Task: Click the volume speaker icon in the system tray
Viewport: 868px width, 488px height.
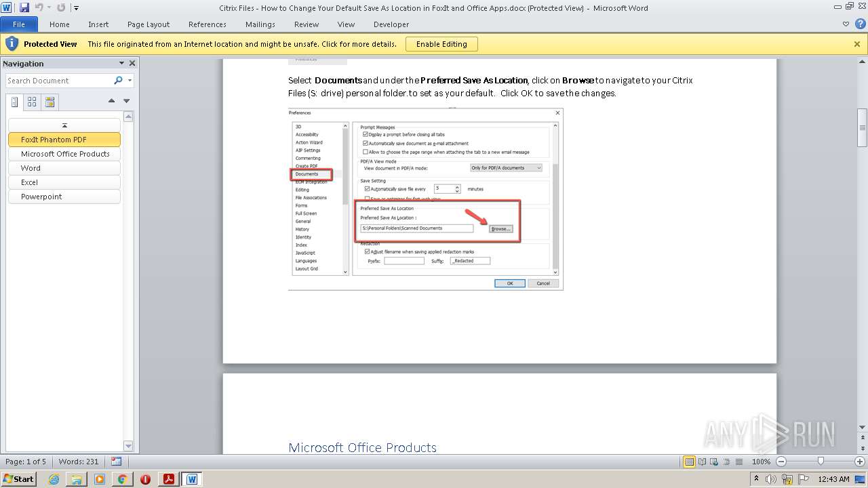Action: coord(771,479)
